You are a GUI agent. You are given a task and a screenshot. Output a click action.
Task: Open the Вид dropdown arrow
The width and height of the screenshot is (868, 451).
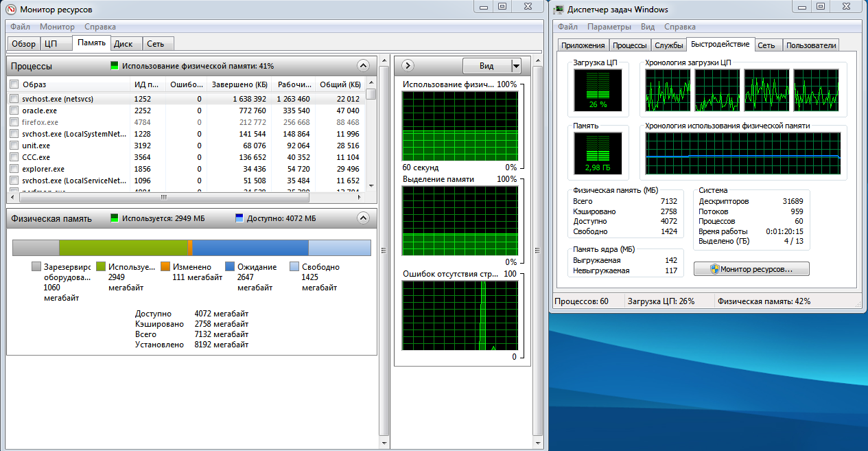point(516,66)
